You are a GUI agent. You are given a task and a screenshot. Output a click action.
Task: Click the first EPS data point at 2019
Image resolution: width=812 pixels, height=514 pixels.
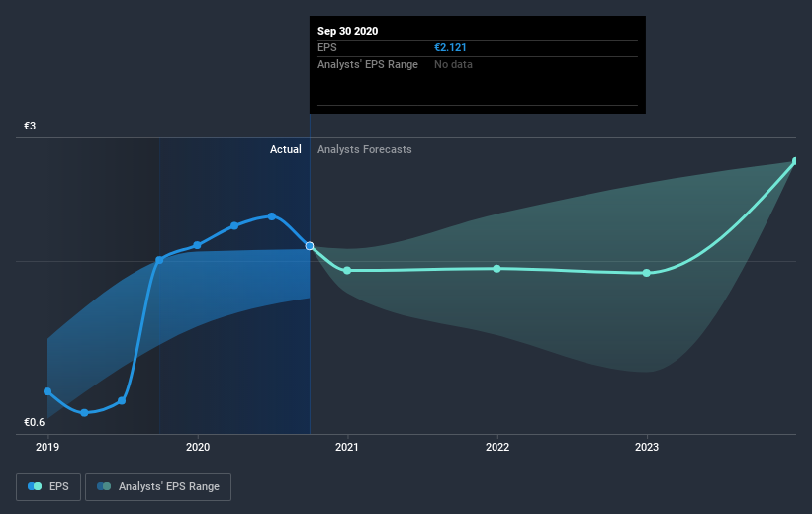47,391
